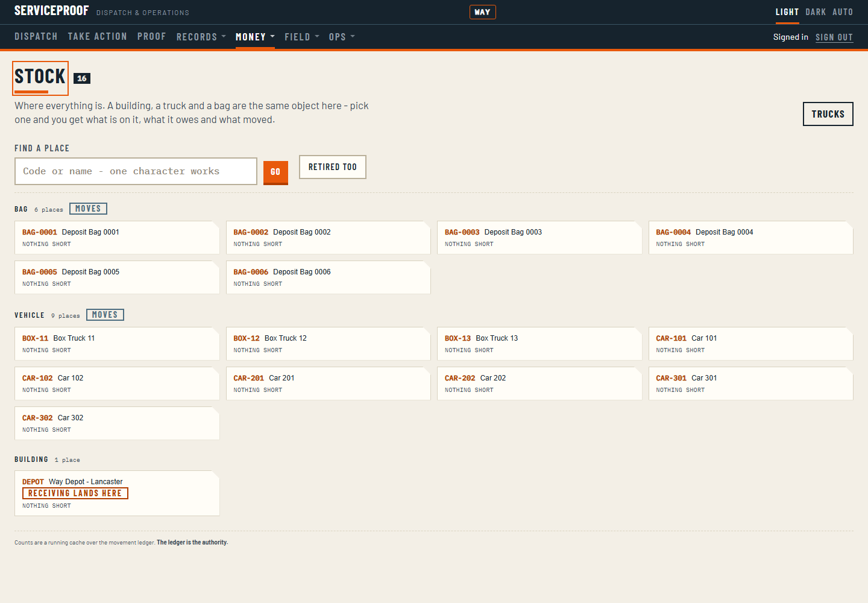Switch theme to Light
The width and height of the screenshot is (868, 603).
tap(787, 12)
